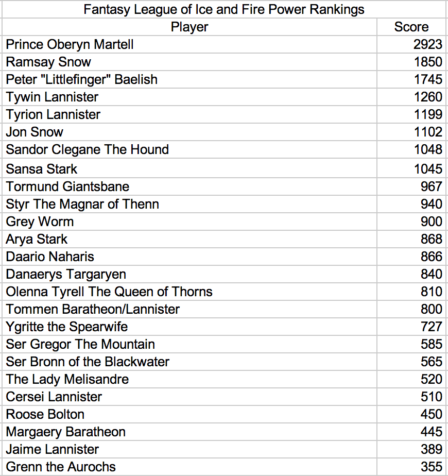Select the Grenn the Aurochs cell
This screenshot has width=448, height=476.
click(x=189, y=467)
